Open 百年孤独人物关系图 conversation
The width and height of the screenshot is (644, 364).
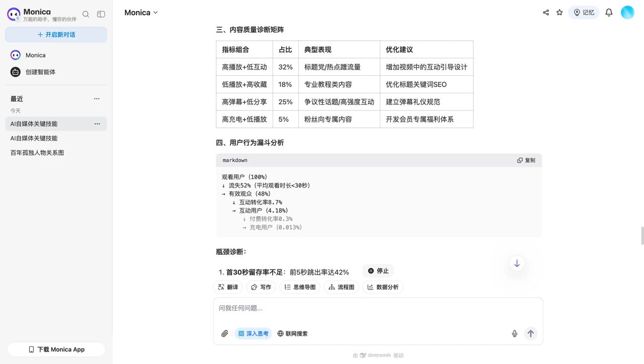[x=56, y=153]
